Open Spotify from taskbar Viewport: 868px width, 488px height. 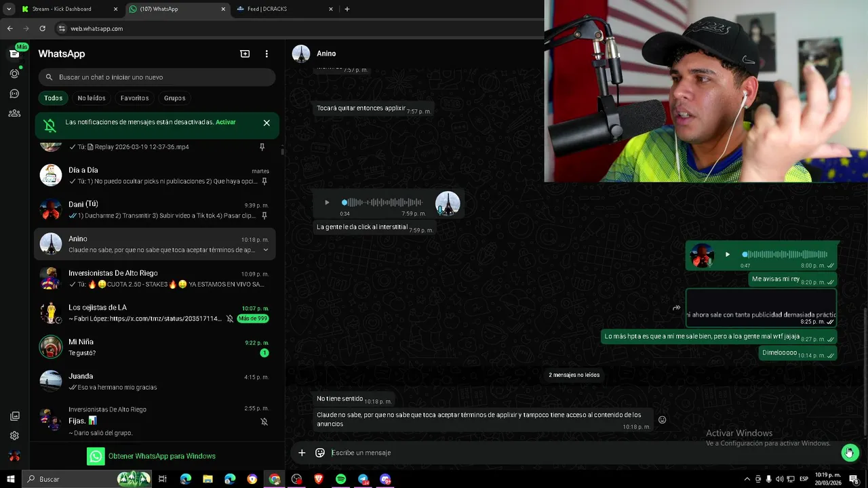341,479
